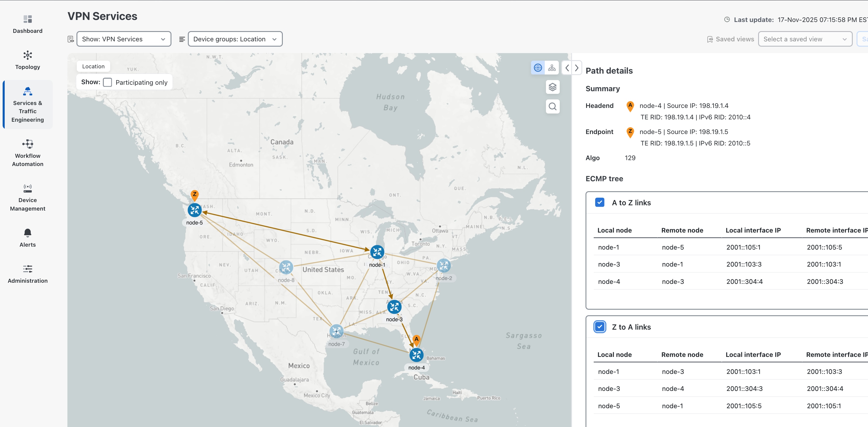Image resolution: width=868 pixels, height=427 pixels.
Task: Click the left chevron panel arrow
Action: click(567, 68)
